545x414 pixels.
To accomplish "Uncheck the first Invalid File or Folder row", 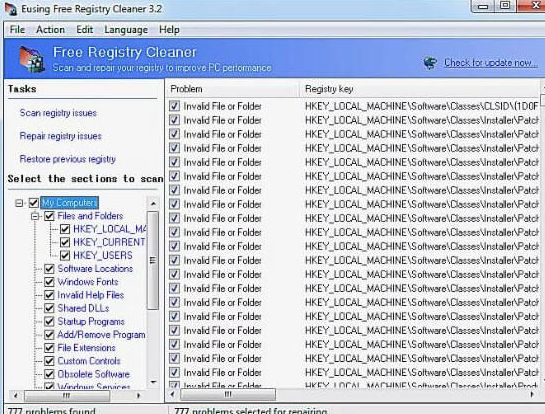I will click(174, 106).
